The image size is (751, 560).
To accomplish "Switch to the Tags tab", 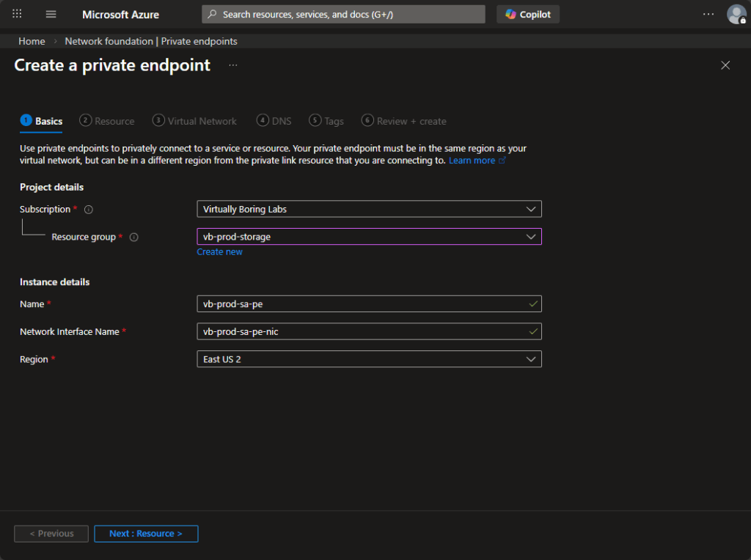I will pyautogui.click(x=326, y=121).
